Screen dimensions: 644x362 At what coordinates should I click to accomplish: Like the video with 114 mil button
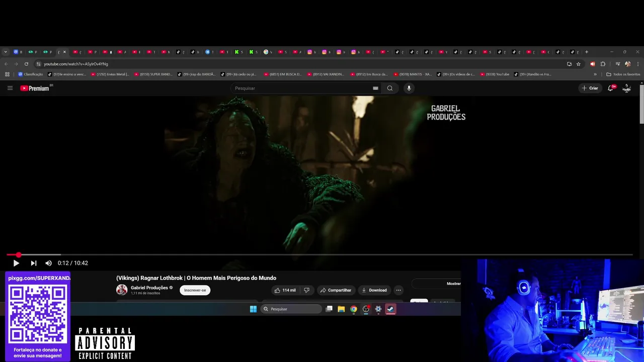point(285,290)
